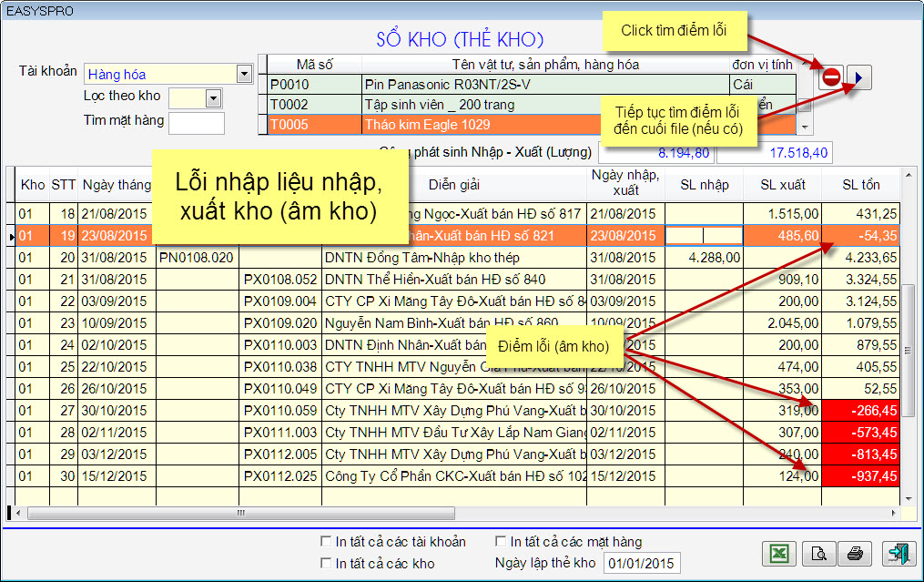Click the continue-searching arrow button

pyautogui.click(x=860, y=77)
